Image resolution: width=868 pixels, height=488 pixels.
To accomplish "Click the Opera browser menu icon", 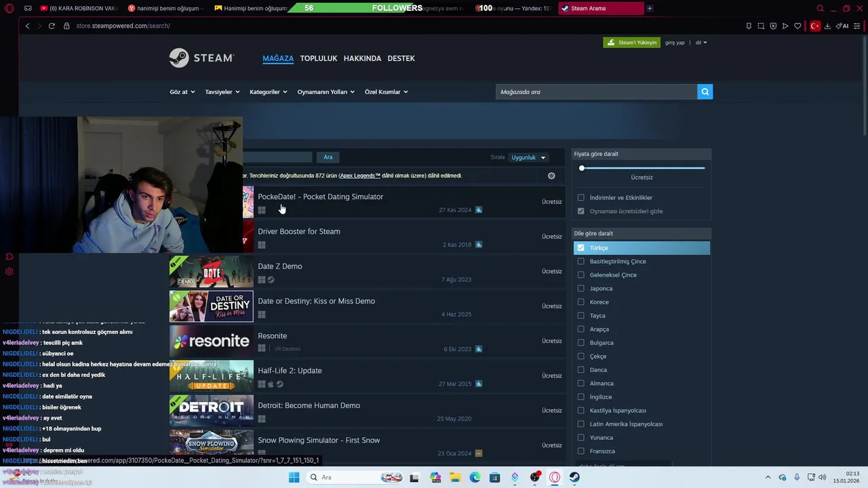I will tap(9, 8).
